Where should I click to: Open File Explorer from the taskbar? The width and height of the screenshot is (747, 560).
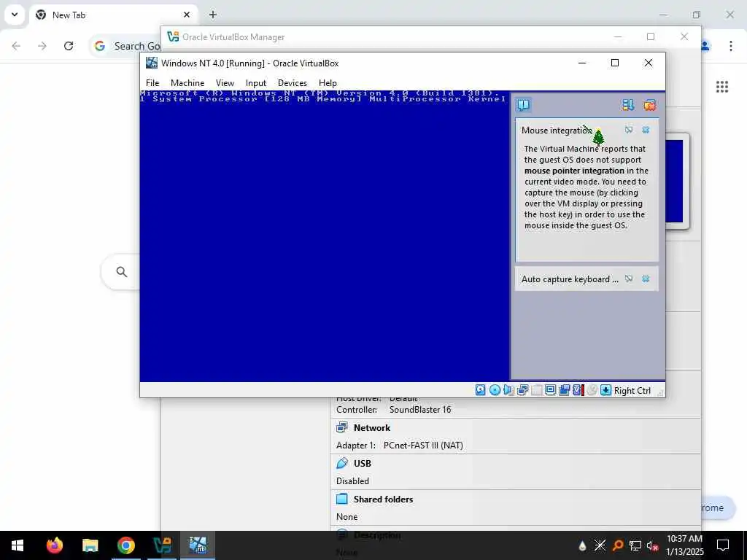click(x=90, y=545)
